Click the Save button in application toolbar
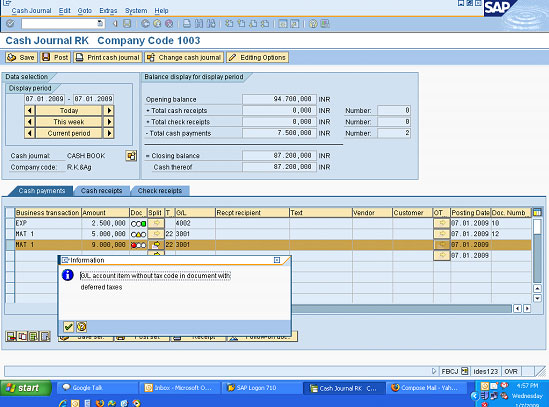Image resolution: width=549 pixels, height=407 pixels. click(21, 57)
